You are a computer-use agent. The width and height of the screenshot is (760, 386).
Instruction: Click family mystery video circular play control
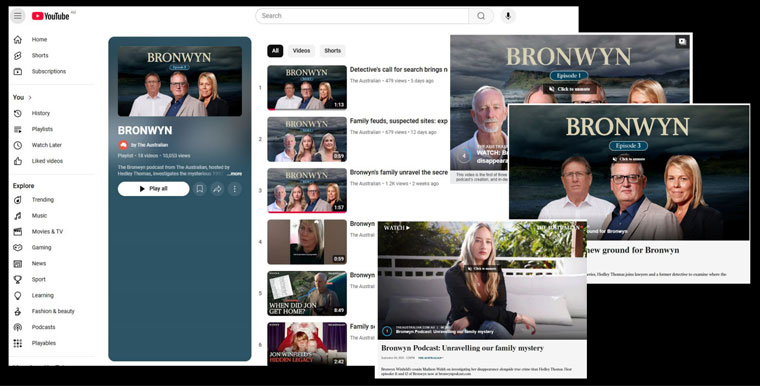387,331
